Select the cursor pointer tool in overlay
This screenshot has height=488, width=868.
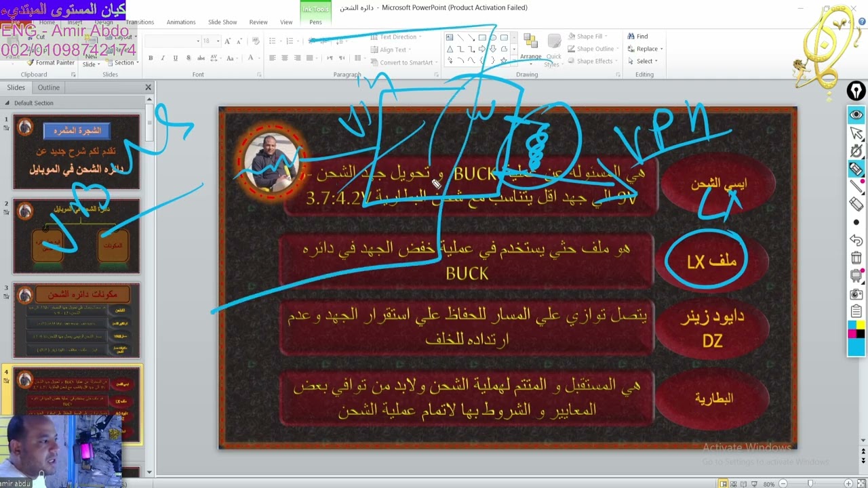click(856, 134)
